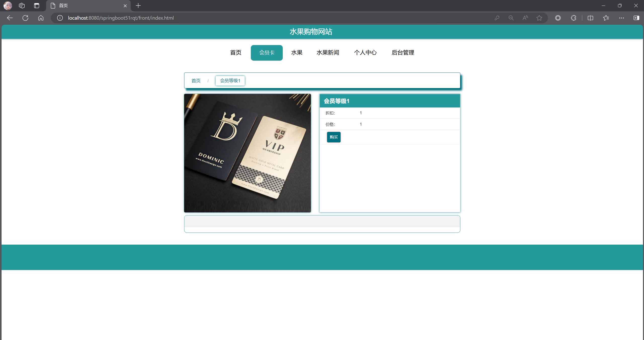Click the 价格 label row
This screenshot has width=644, height=340.
(x=390, y=124)
